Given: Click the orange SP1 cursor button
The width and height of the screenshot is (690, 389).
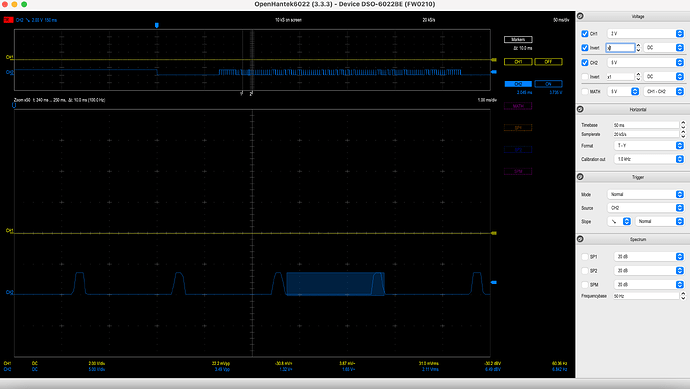Looking at the screenshot, I should 518,128.
